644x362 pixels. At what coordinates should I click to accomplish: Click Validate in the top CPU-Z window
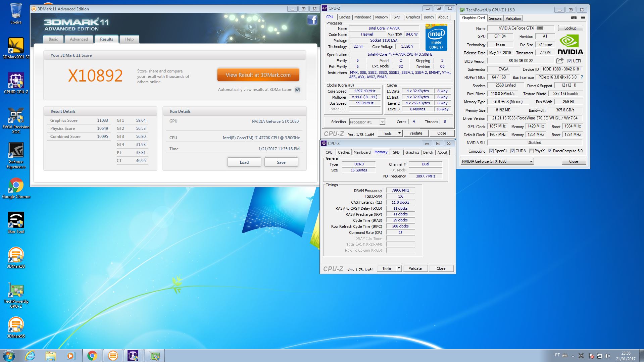(416, 133)
